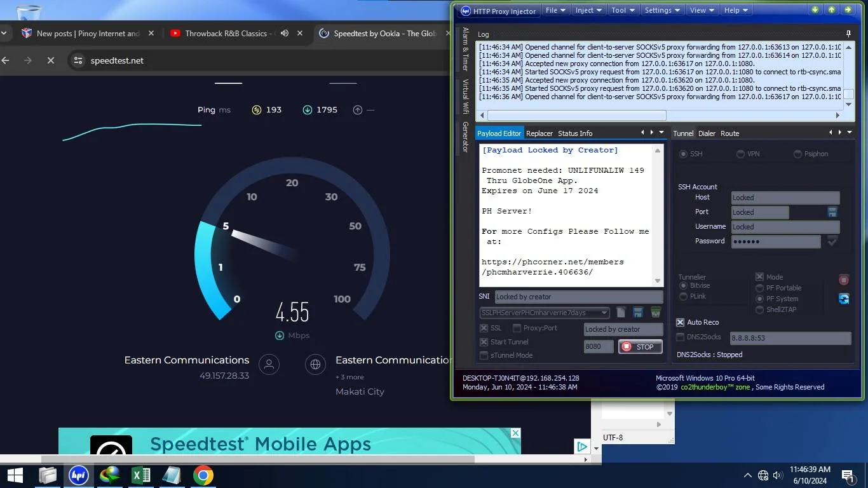Click the site information icon in the address bar
The width and height of the screenshot is (868, 488).
pos(78,60)
